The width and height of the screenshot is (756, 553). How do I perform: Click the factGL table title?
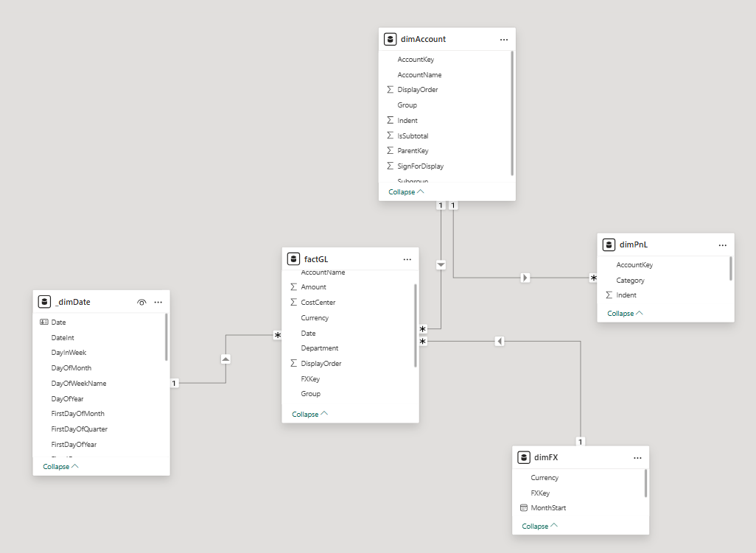(316, 259)
